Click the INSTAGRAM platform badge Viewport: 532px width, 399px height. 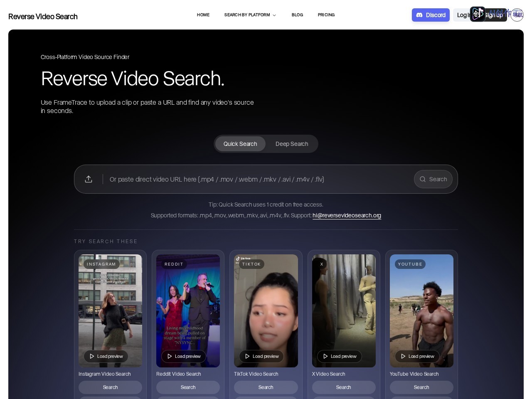point(101,264)
